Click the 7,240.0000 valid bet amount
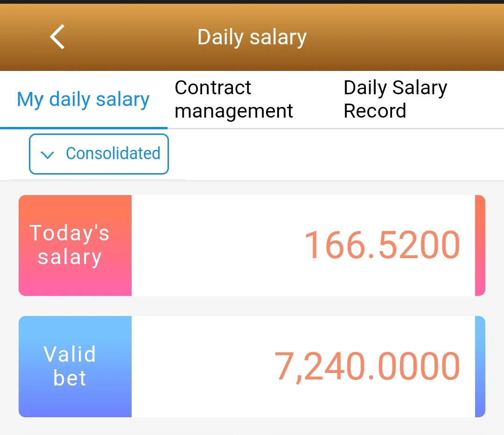Screen dimensions: 504x435 (367, 366)
